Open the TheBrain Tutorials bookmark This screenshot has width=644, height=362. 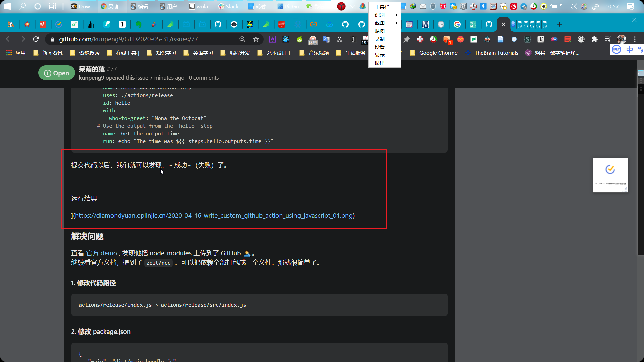(x=492, y=53)
